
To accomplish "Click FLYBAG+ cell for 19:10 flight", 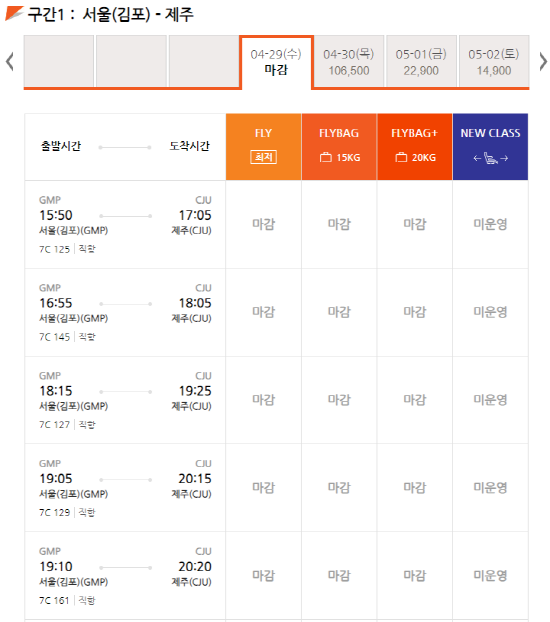I will pos(415,576).
